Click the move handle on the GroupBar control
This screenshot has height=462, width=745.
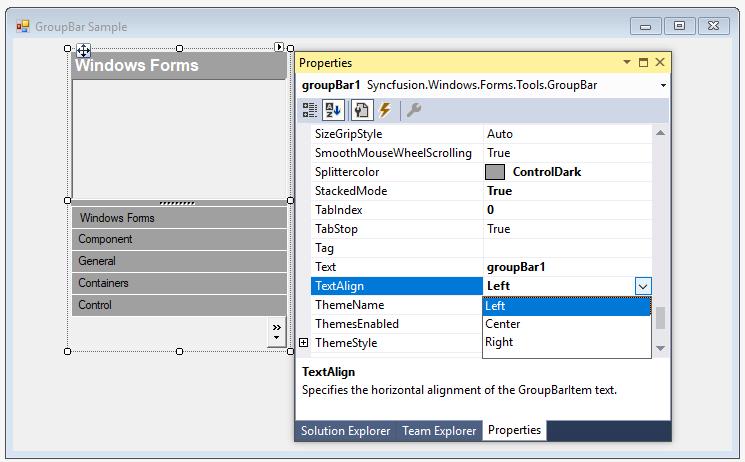tap(84, 50)
